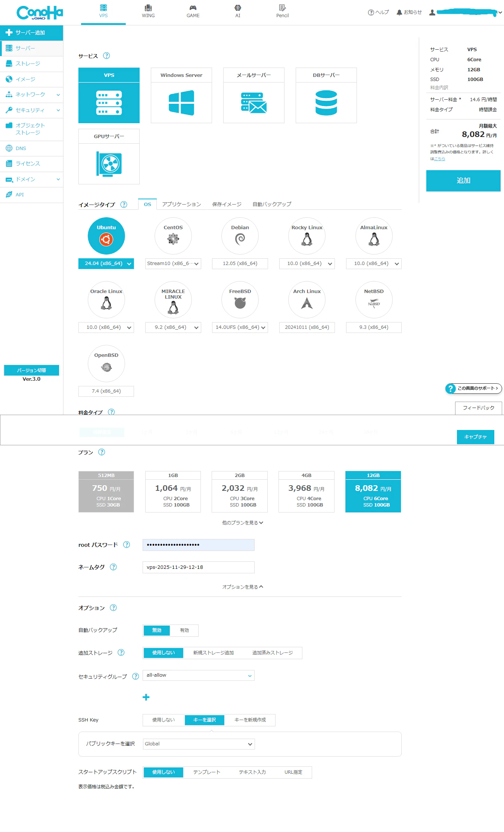504x832 pixels.
Task: Open the Pencil top tab
Action: coord(283,12)
